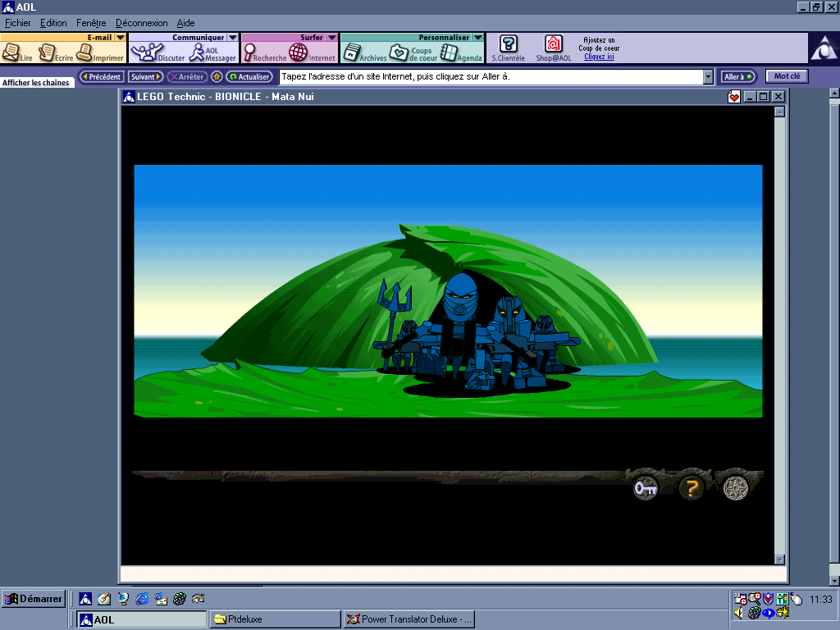Viewport: 840px width, 630px height.
Task: Go back with Précédent button
Action: (102, 76)
